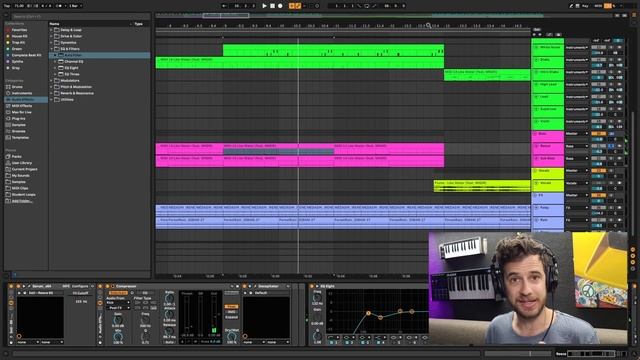Collapse the EQ & Filters folder
This screenshot has width=640, height=360.
(x=51, y=49)
